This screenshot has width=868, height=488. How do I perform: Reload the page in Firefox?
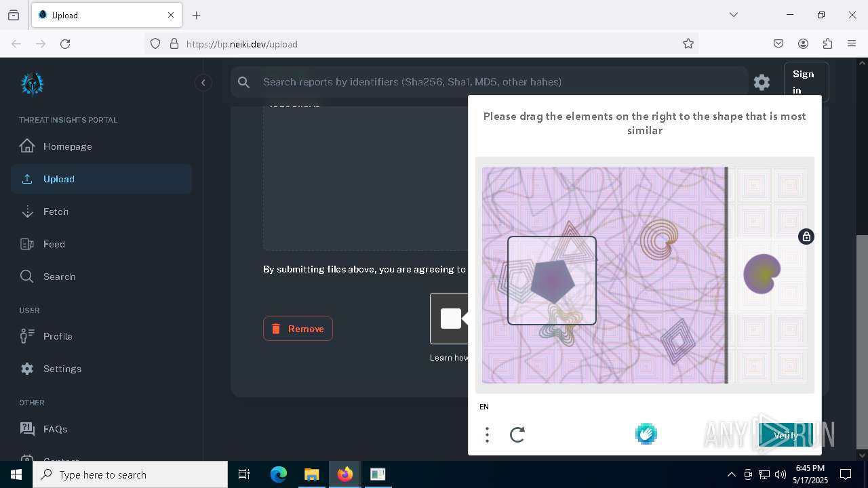[65, 44]
